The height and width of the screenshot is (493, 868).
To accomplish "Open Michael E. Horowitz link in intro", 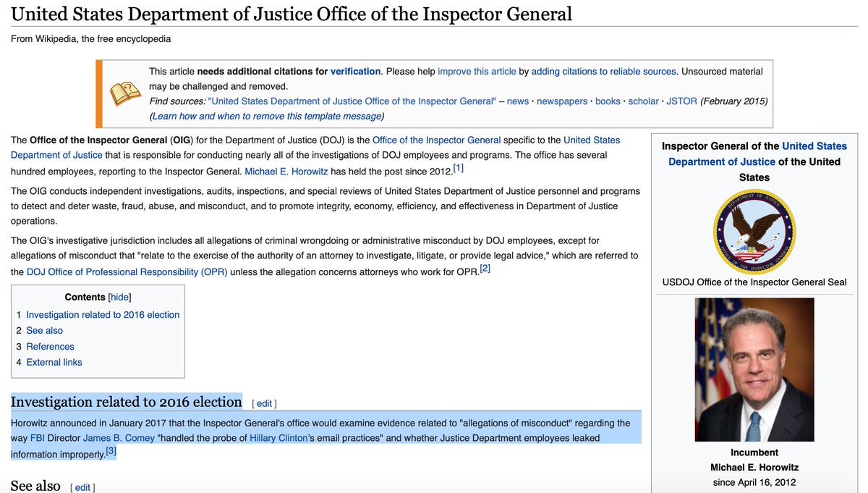I will 286,172.
